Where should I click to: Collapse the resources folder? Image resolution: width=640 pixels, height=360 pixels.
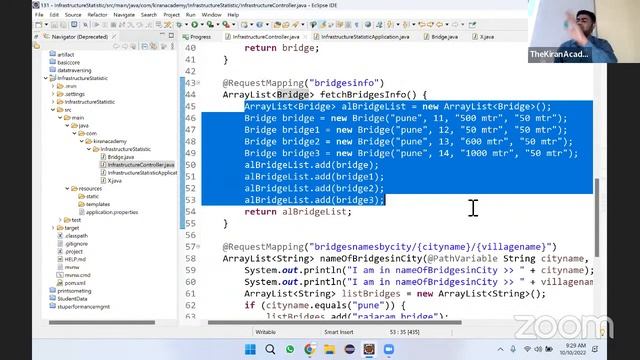pos(67,189)
